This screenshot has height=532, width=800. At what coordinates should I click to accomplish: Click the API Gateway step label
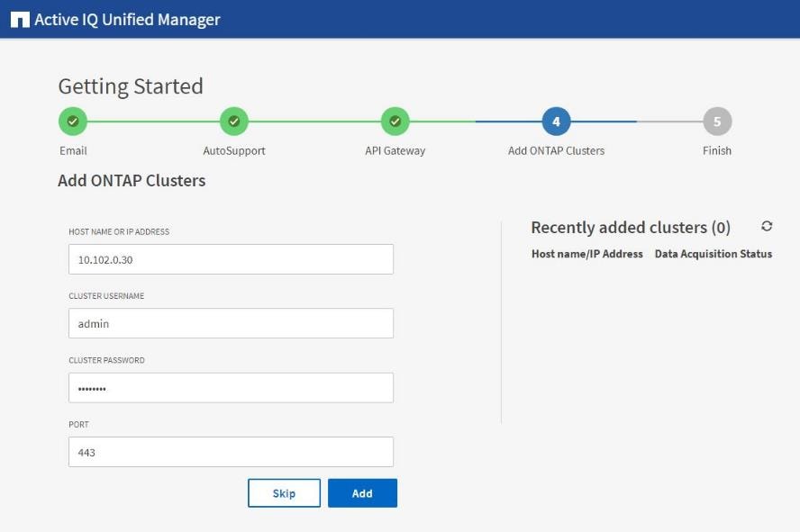[395, 151]
